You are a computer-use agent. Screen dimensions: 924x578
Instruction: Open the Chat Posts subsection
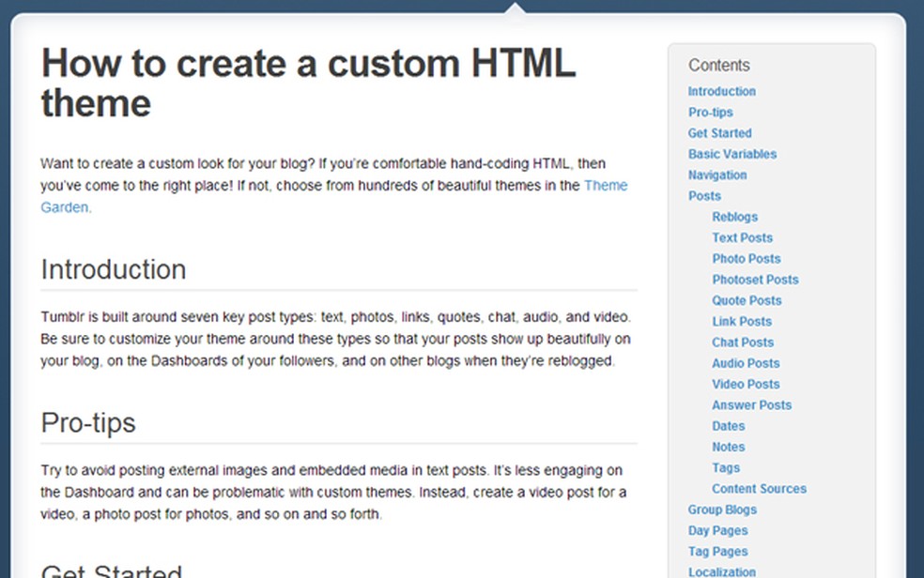(x=743, y=342)
